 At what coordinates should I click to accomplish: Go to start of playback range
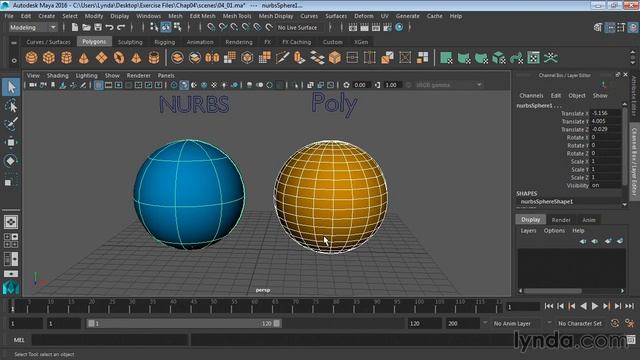(x=549, y=306)
